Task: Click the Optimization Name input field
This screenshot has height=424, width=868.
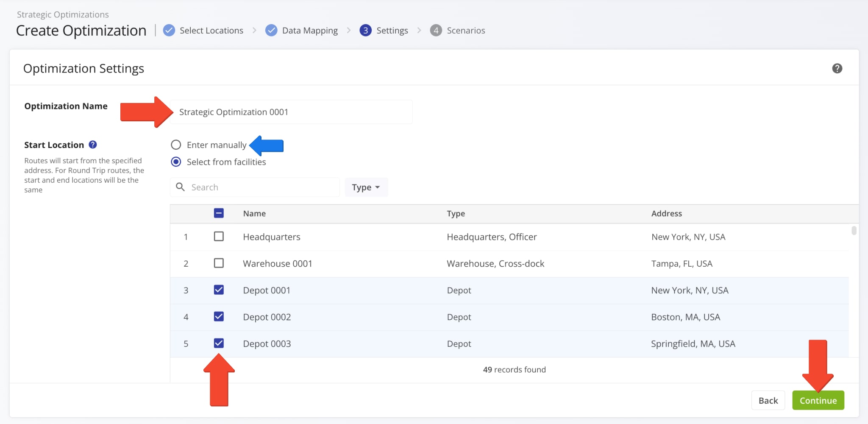Action: coord(292,112)
